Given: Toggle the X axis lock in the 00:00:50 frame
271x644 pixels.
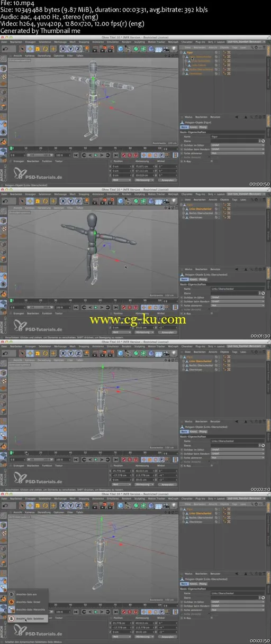Looking at the screenshot, I should coord(63,49).
